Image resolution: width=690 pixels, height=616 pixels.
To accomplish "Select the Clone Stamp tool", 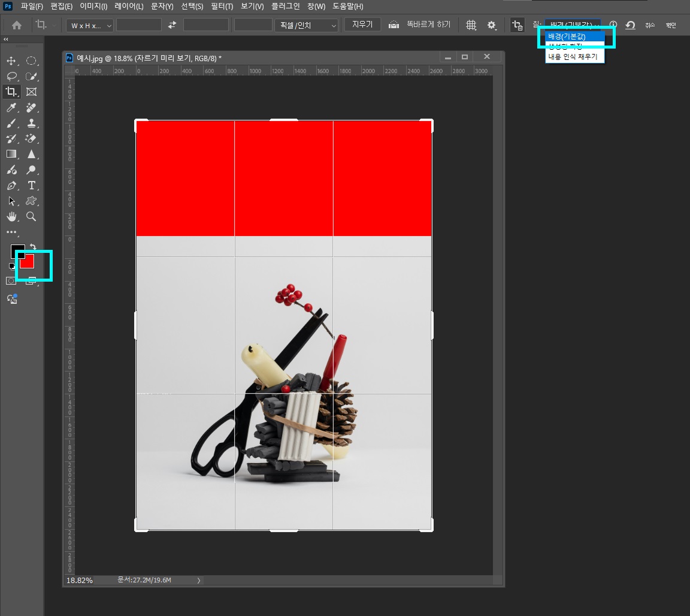I will click(31, 123).
